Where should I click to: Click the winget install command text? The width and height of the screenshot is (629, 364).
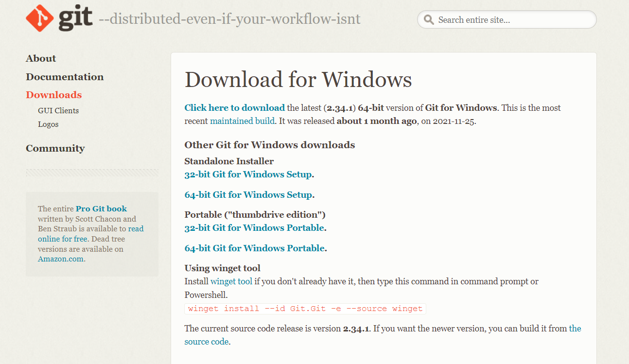coord(305,309)
